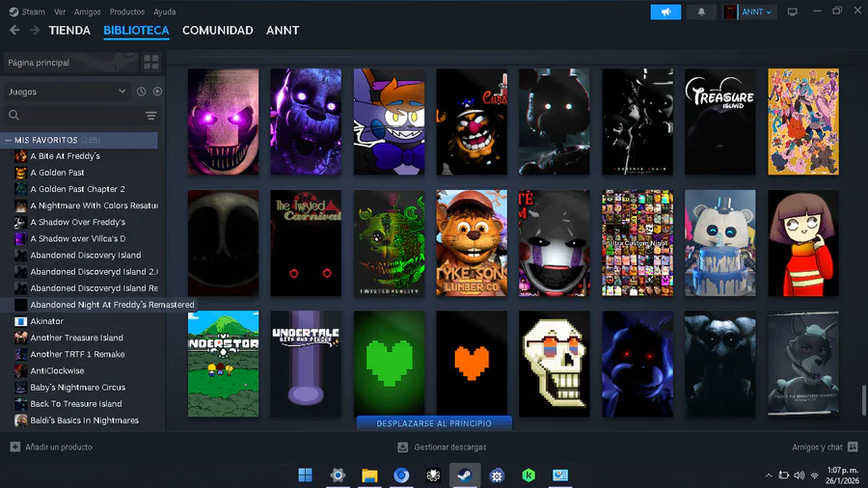Select Abandoned Discovery Island entry
Viewport: 868px width, 488px height.
[85, 255]
